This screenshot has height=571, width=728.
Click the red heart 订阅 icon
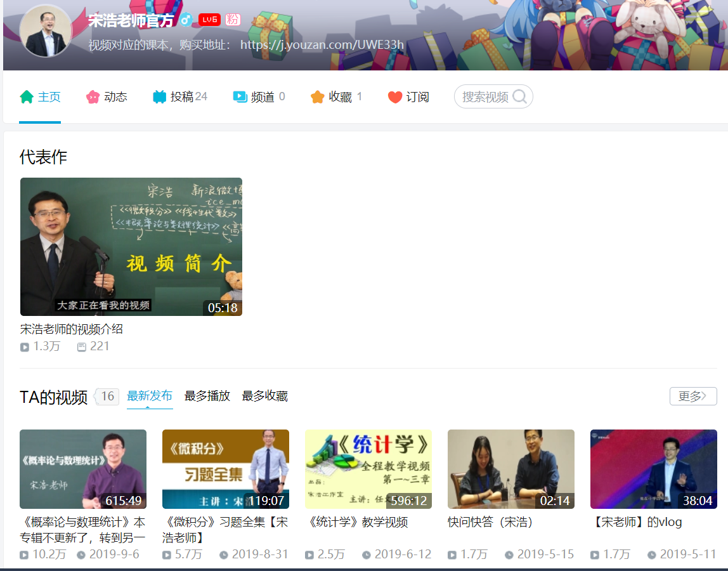pyautogui.click(x=394, y=97)
